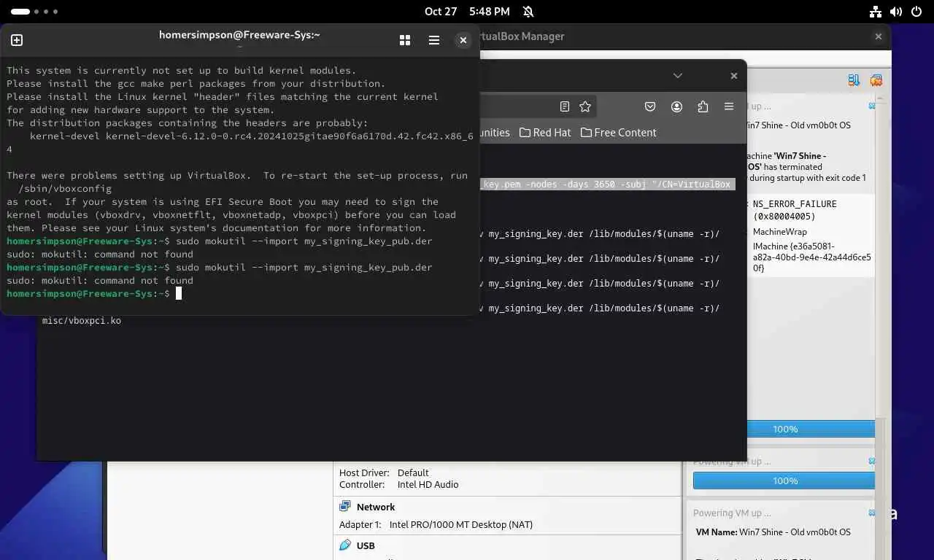Click the misc/vboxpci.ko text

[x=82, y=320]
